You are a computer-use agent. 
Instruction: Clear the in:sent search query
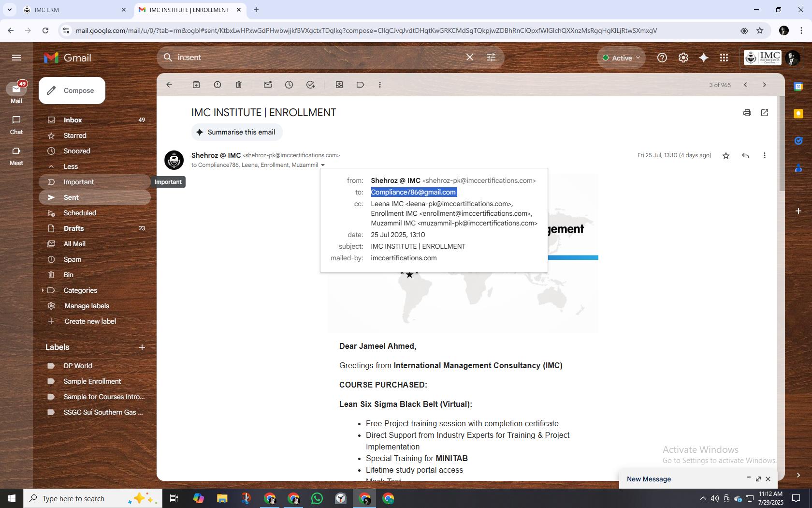point(470,57)
